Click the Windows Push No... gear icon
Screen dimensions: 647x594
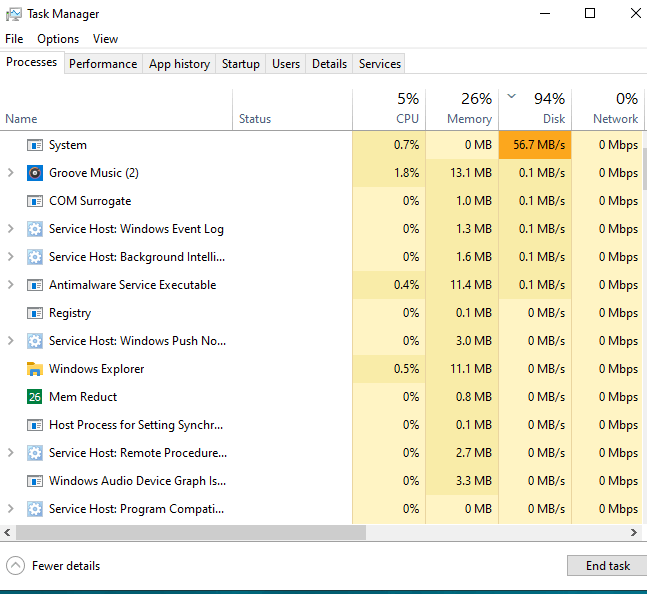pyautogui.click(x=35, y=341)
